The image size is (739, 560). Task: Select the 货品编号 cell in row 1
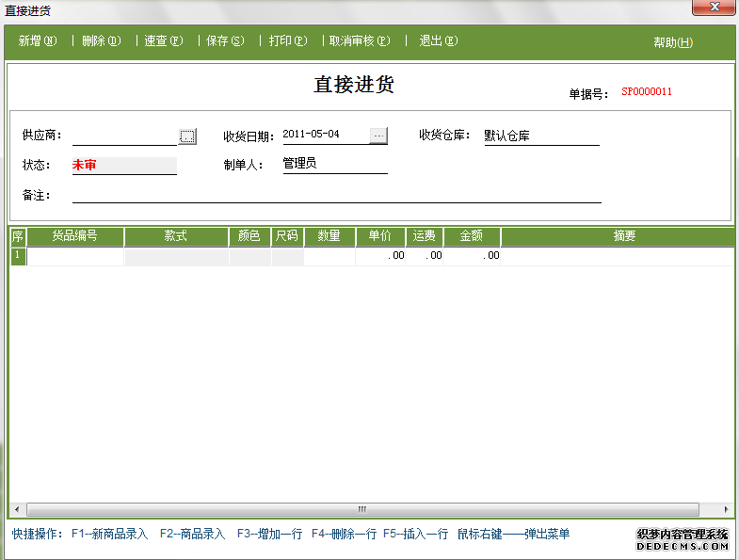(75, 256)
